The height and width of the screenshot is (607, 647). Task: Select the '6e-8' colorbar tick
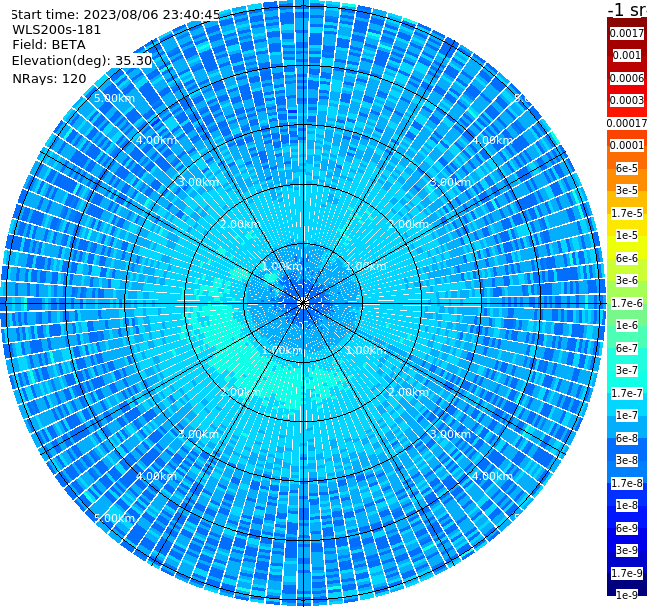click(627, 438)
